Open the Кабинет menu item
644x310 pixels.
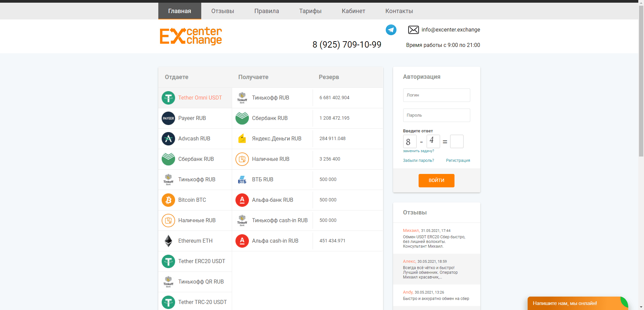tap(353, 11)
